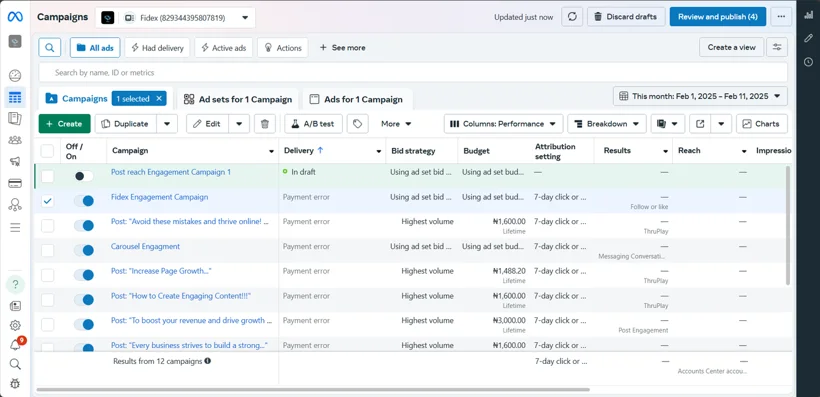Switch to Ads for 1 Campaign tab
The width and height of the screenshot is (820, 397).
357,99
